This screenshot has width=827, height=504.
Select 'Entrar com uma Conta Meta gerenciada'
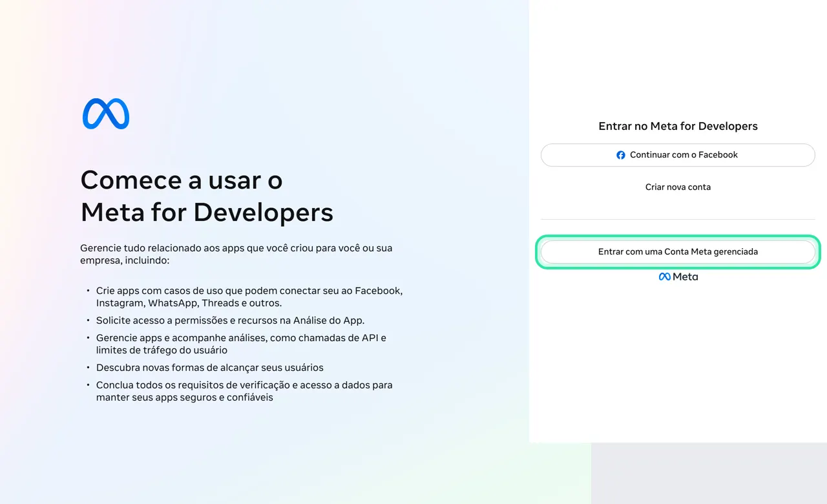click(x=678, y=252)
